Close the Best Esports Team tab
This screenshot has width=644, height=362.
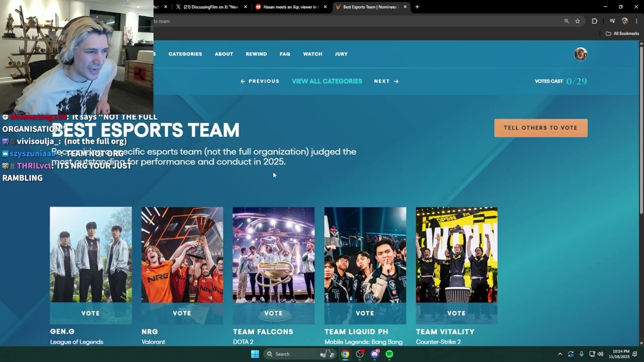[x=405, y=7]
